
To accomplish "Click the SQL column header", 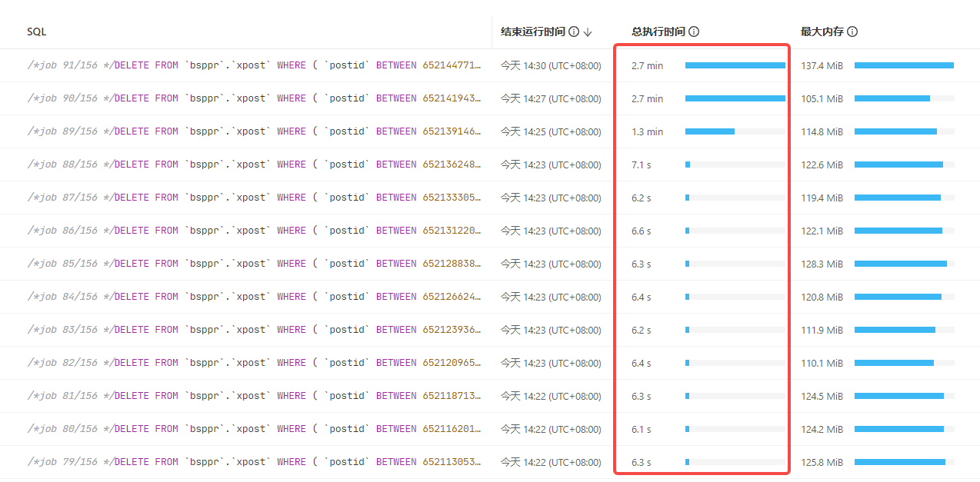I will coord(36,32).
